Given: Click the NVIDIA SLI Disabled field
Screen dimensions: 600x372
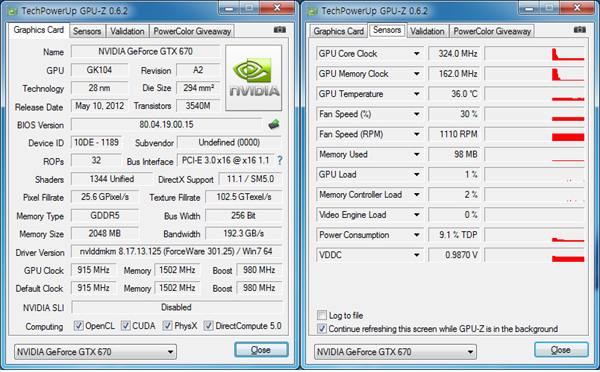Looking at the screenshot, I should pos(177,307).
